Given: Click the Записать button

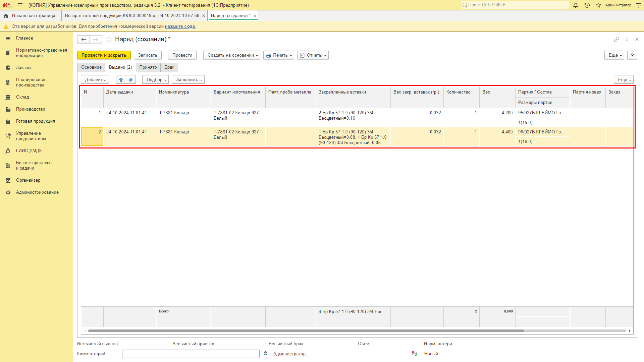Looking at the screenshot, I should [x=148, y=55].
